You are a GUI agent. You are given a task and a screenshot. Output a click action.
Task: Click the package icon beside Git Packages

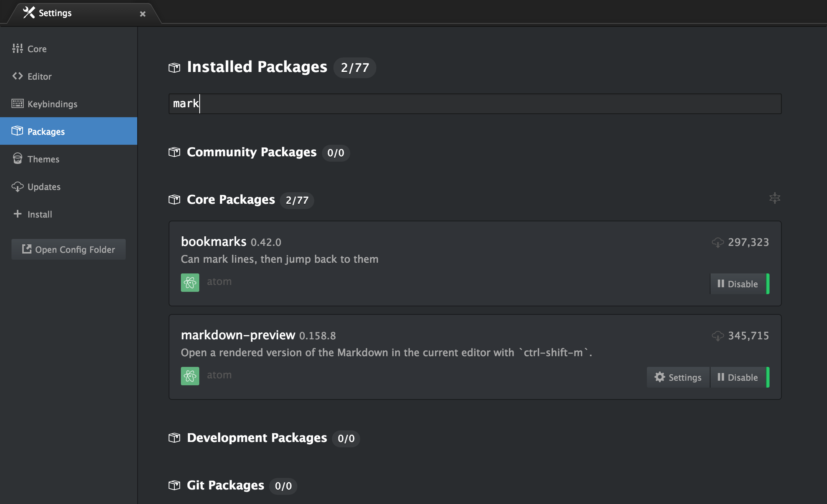coord(174,485)
